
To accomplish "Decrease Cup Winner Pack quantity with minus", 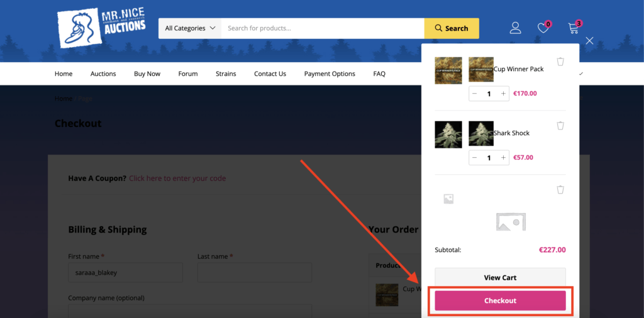I will pyautogui.click(x=475, y=94).
